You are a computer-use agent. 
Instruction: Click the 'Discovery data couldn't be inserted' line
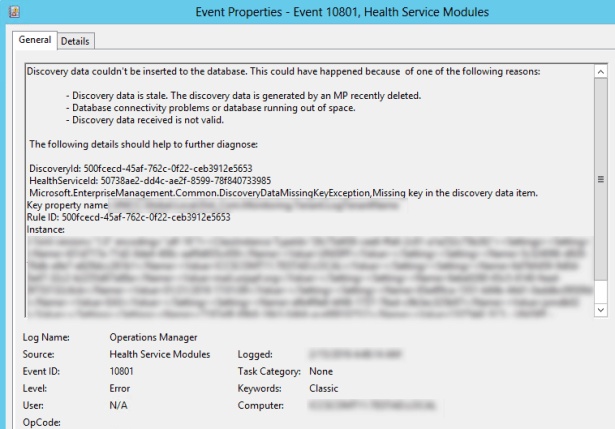tap(282, 72)
